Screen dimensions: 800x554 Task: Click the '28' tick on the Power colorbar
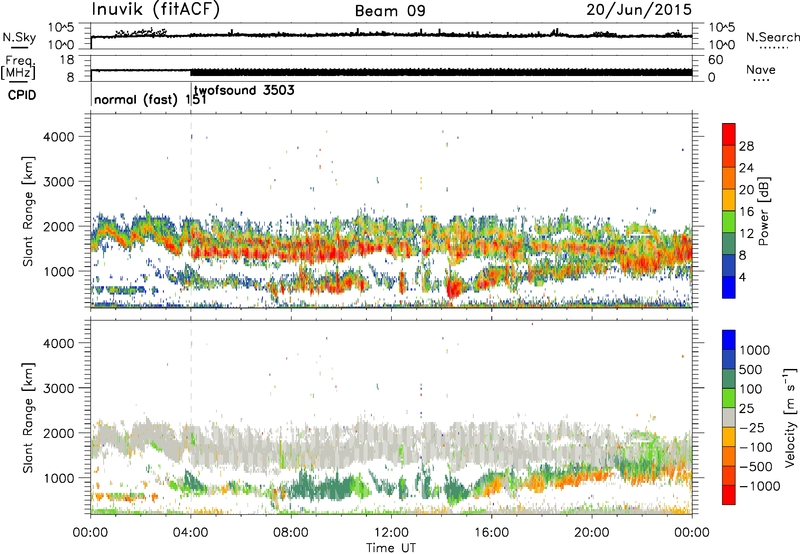746,146
